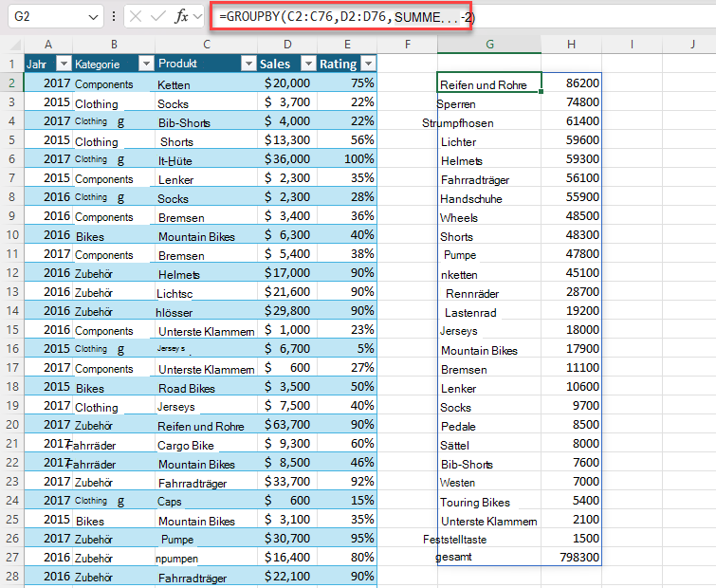Click the 'Caps' product cell

point(207,502)
